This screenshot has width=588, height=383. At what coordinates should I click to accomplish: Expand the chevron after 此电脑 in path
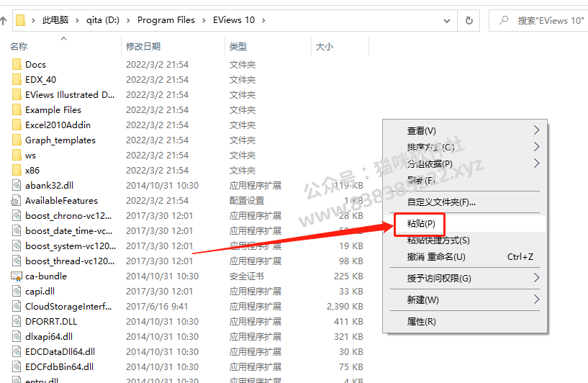point(77,20)
